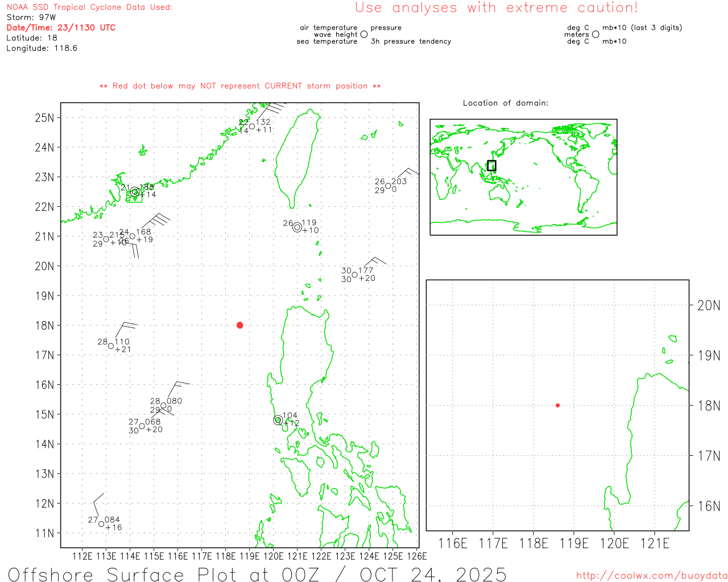Click the station circle with pressure 084
The height and width of the screenshot is (582, 728).
pos(101,524)
